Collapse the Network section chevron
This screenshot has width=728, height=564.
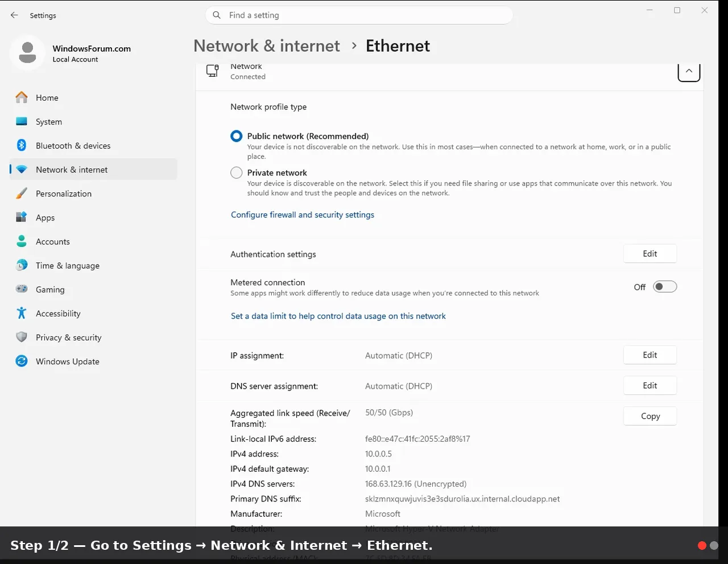[689, 71]
